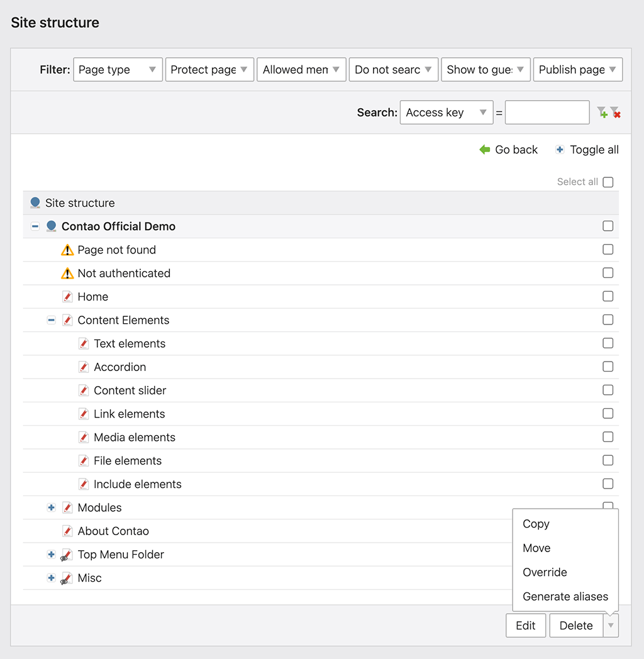Check the File elements checkbox

[608, 461]
